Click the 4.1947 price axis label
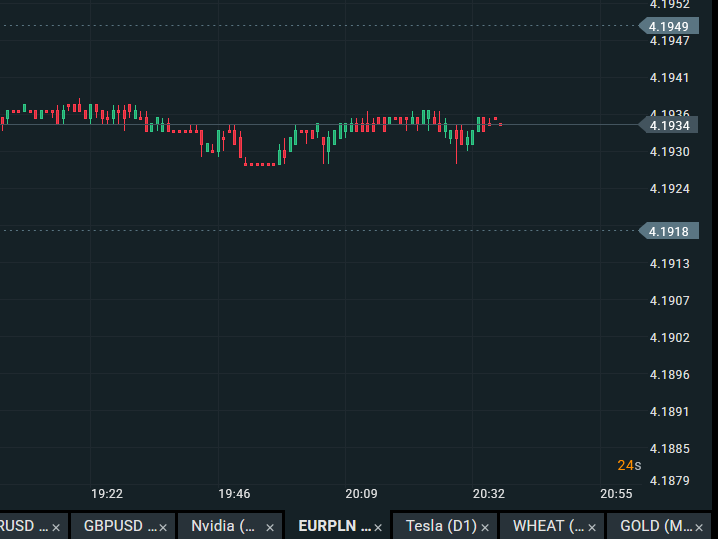This screenshot has width=718, height=539. point(669,41)
